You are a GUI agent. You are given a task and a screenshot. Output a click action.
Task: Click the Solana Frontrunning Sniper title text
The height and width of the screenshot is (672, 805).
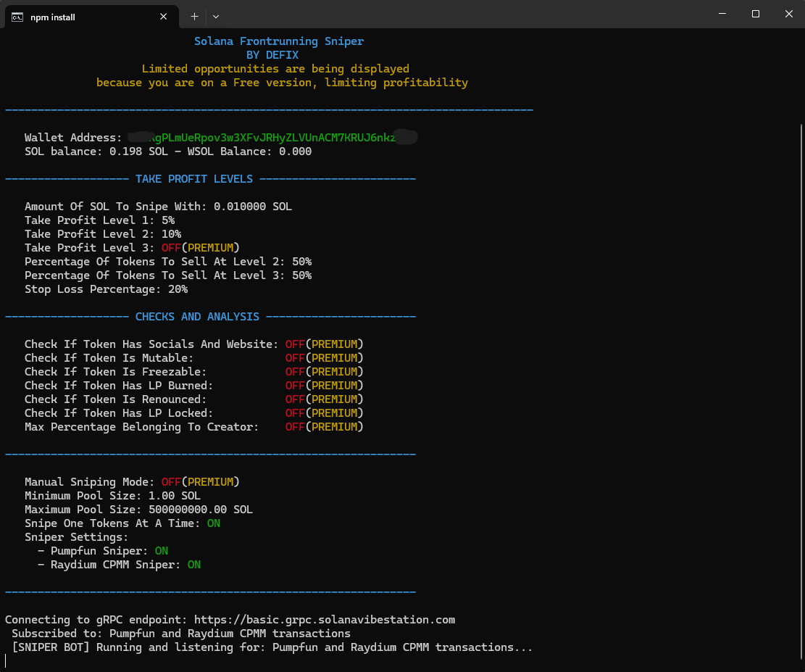coord(279,41)
